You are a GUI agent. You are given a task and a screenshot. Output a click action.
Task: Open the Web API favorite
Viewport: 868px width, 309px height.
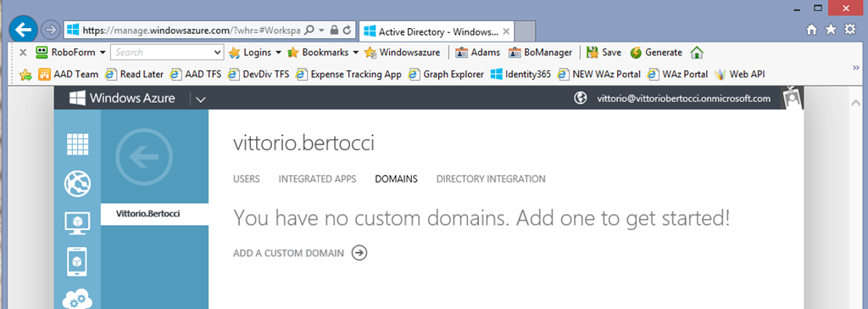740,75
